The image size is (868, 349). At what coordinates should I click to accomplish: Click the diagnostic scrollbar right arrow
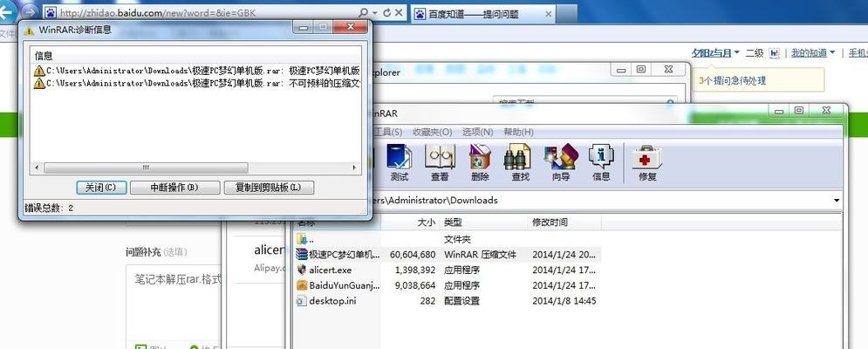click(x=355, y=168)
